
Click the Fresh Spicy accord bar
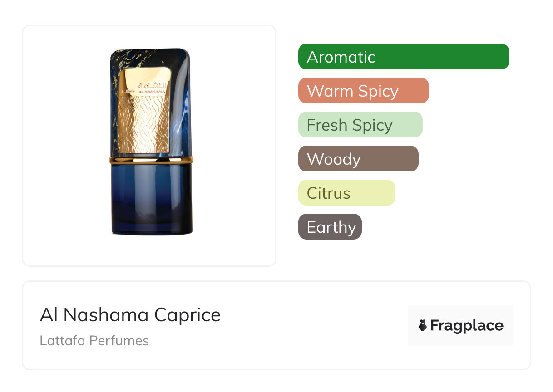pyautogui.click(x=360, y=125)
